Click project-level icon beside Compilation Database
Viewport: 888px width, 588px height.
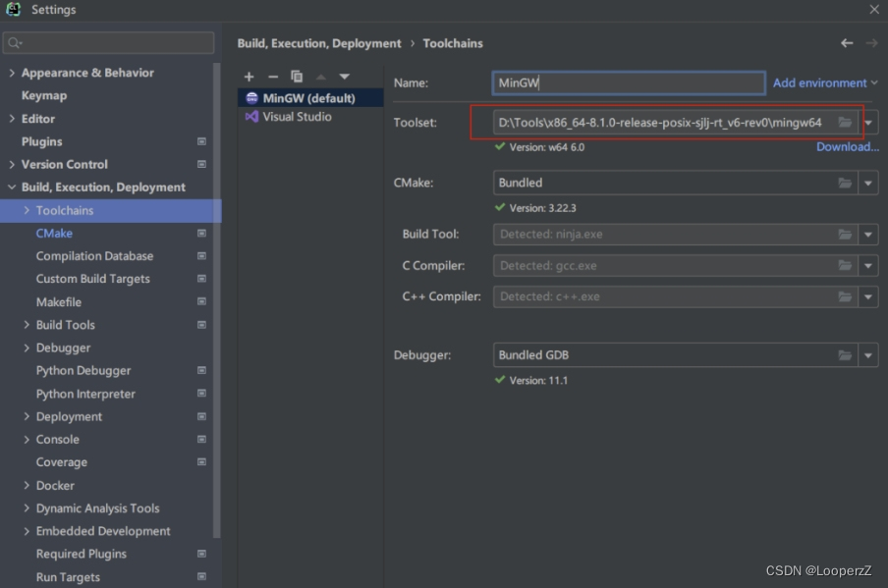click(201, 256)
